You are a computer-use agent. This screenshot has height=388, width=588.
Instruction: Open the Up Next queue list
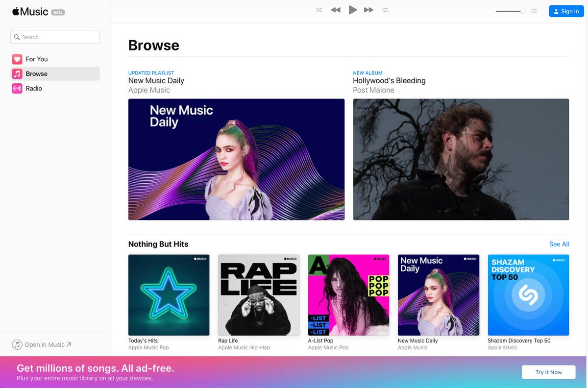pos(534,11)
